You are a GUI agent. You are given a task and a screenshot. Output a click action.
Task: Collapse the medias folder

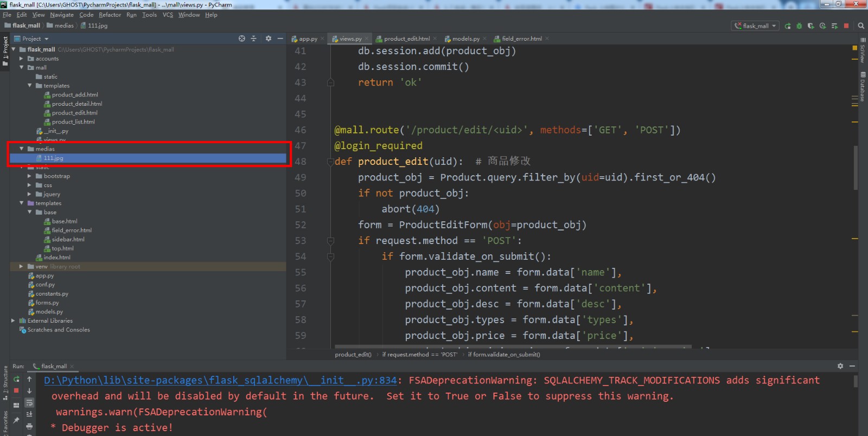click(x=22, y=149)
